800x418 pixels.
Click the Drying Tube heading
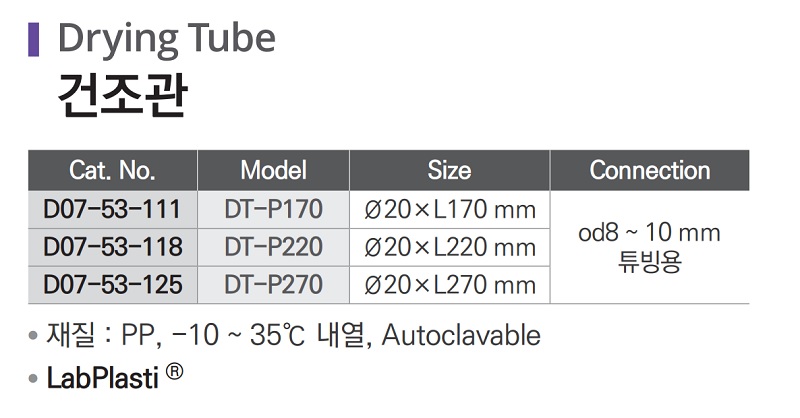[x=166, y=39]
